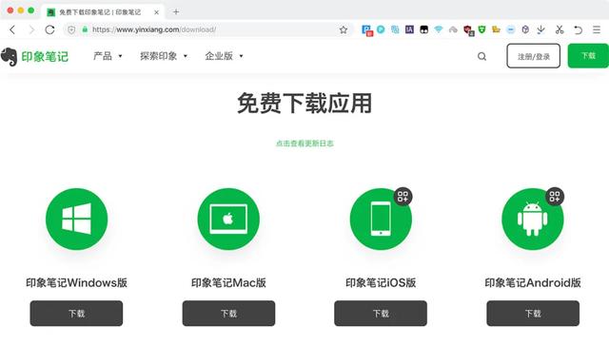Click the 印象笔记iOS版 label

pyautogui.click(x=381, y=283)
